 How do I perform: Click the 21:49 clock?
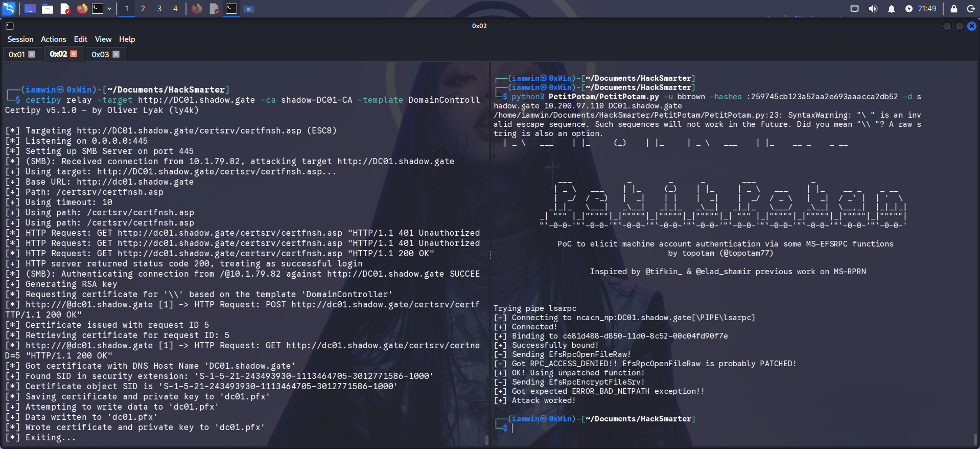click(x=927, y=9)
